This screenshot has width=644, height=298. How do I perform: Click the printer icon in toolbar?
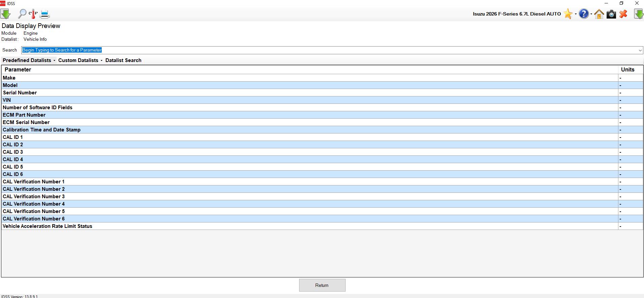click(45, 14)
